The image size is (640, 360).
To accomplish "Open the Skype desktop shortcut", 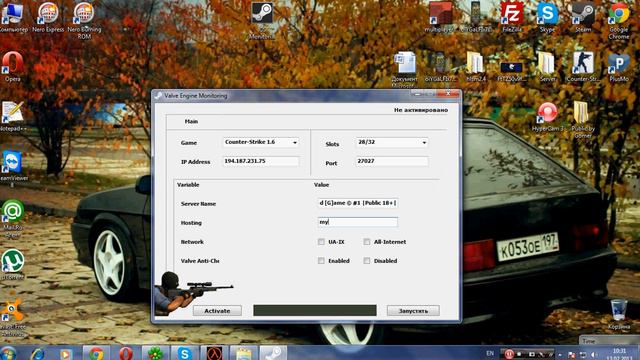I will pos(547,17).
